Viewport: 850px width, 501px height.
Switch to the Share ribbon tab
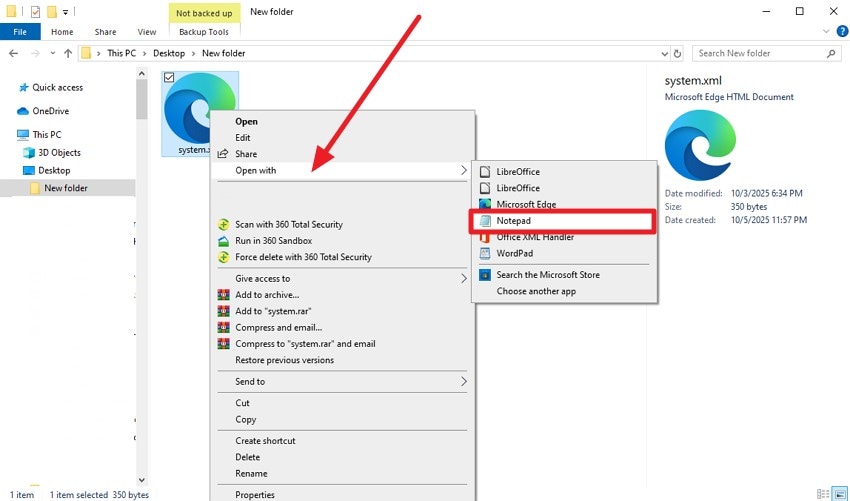pos(105,32)
